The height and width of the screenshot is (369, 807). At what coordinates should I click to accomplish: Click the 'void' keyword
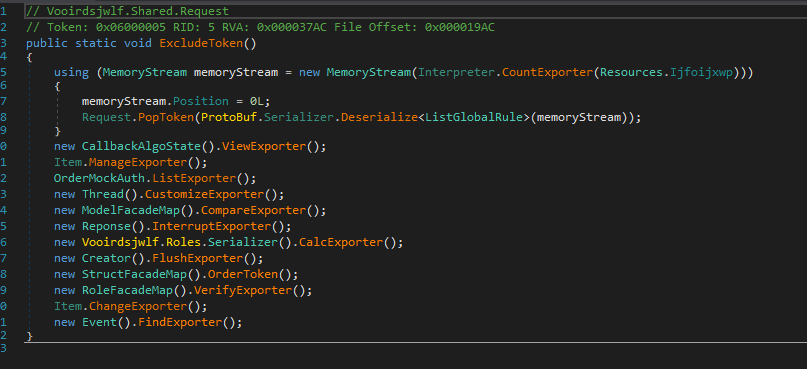137,43
